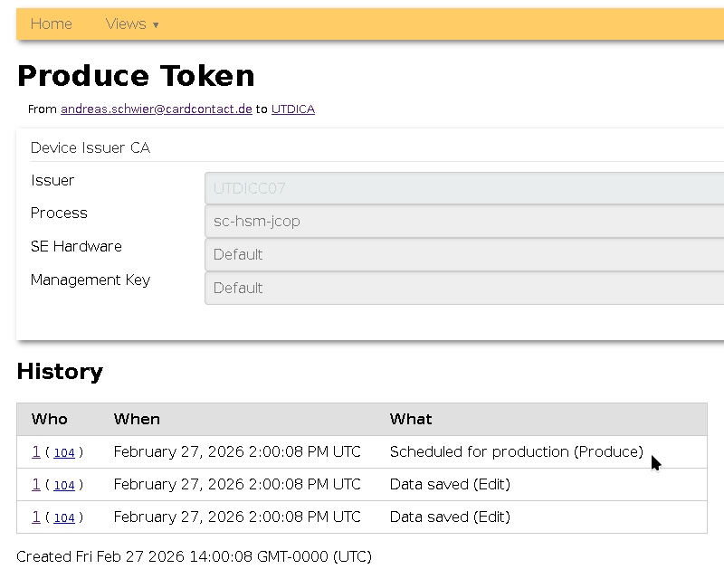This screenshot has height=588, width=724.
Task: Click user link 1 in Scheduled for production row
Action: click(x=36, y=451)
